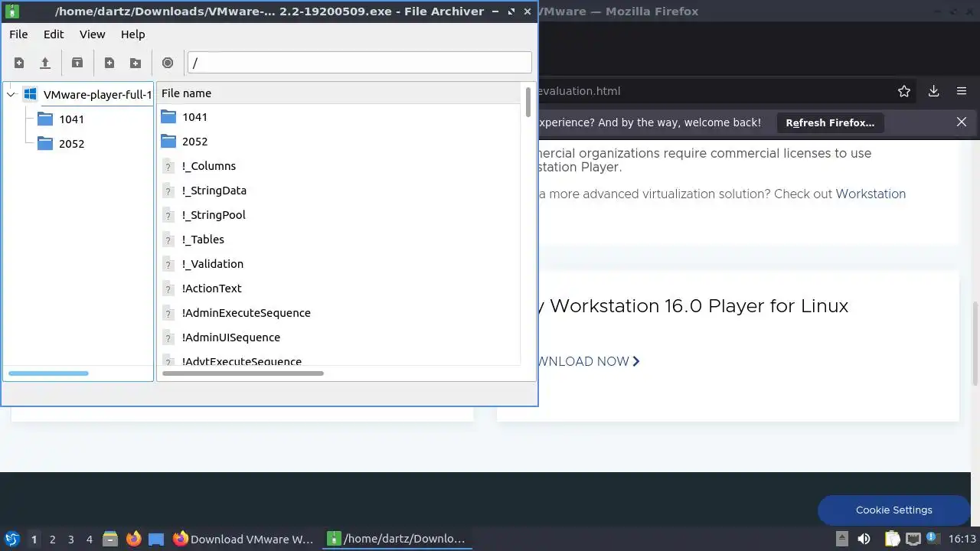Click the tree pane horizontal scrollbar
This screenshot has height=551, width=980.
point(48,373)
